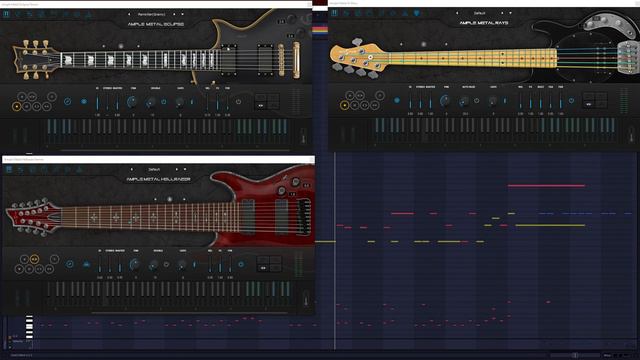Click the blue outlined round icon in Hellrazer

coord(70,264)
